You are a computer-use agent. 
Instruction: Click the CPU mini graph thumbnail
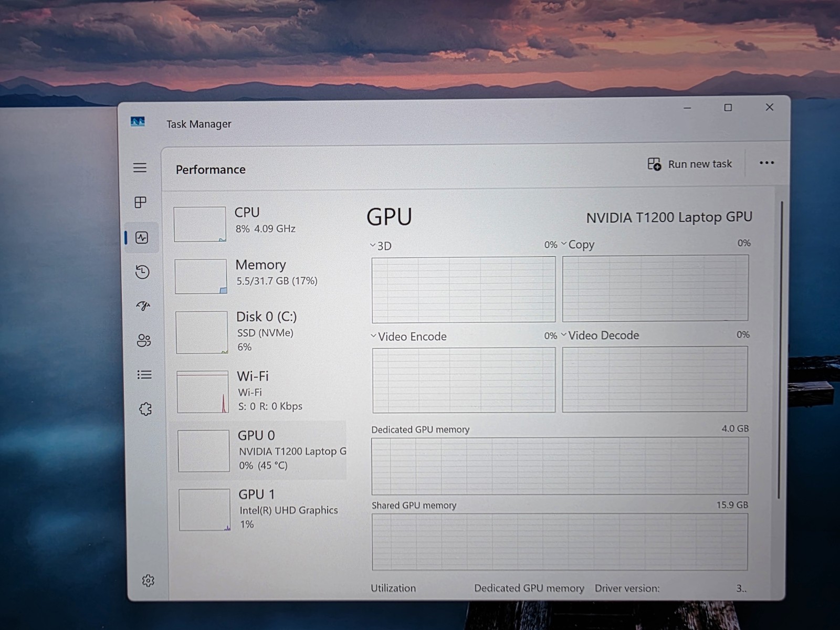[x=199, y=224]
